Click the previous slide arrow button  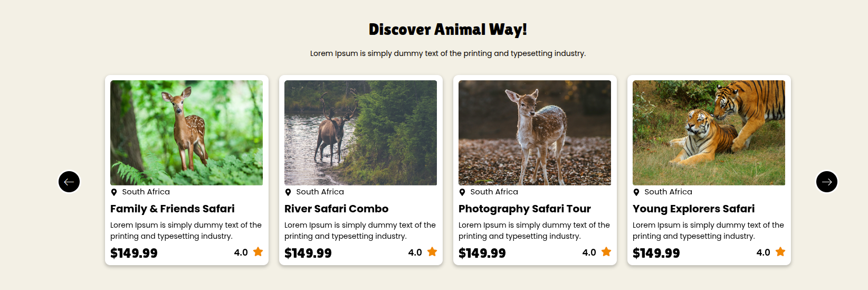pos(69,182)
